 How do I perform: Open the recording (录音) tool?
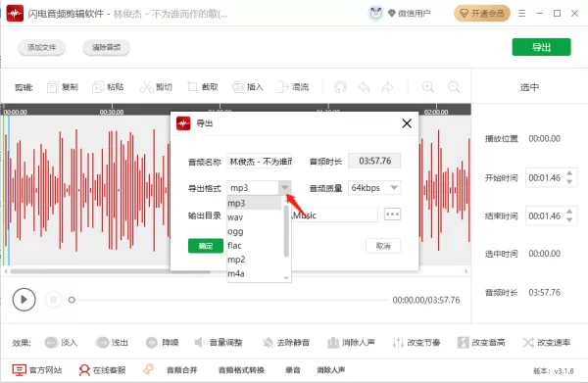click(x=292, y=370)
